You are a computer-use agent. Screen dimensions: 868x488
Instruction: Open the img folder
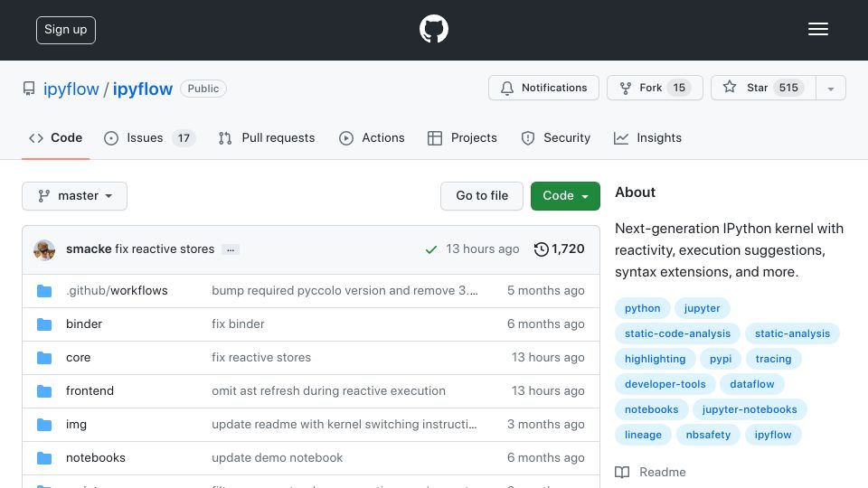(76, 425)
